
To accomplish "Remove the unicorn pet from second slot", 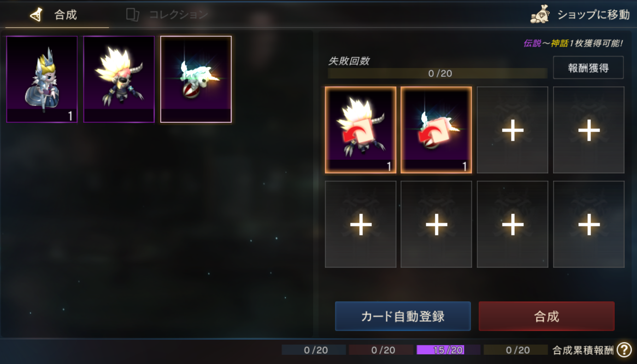I will [x=436, y=130].
